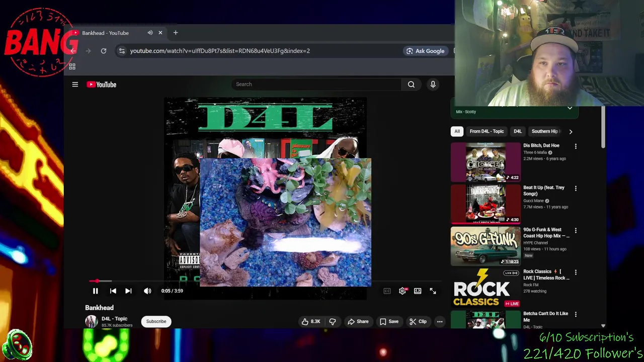
Task: Share the Bankhead video
Action: 358,321
